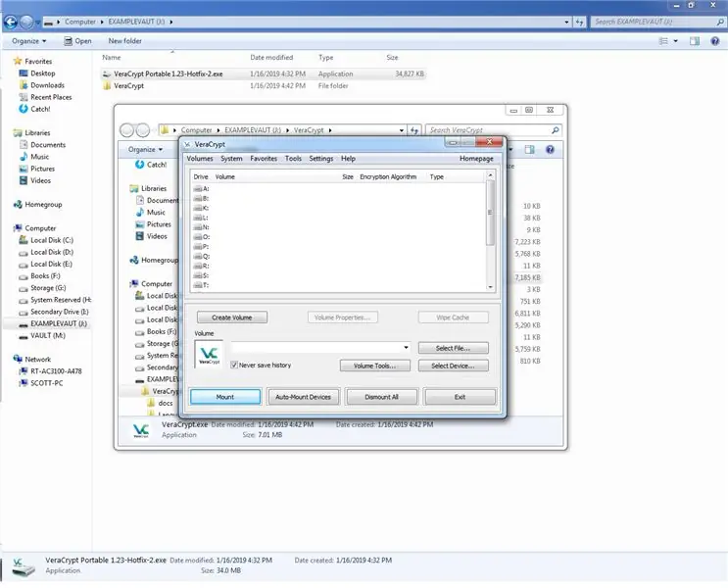Click Refresh icon in main Explorer address bar
728x588 pixels.
click(579, 22)
